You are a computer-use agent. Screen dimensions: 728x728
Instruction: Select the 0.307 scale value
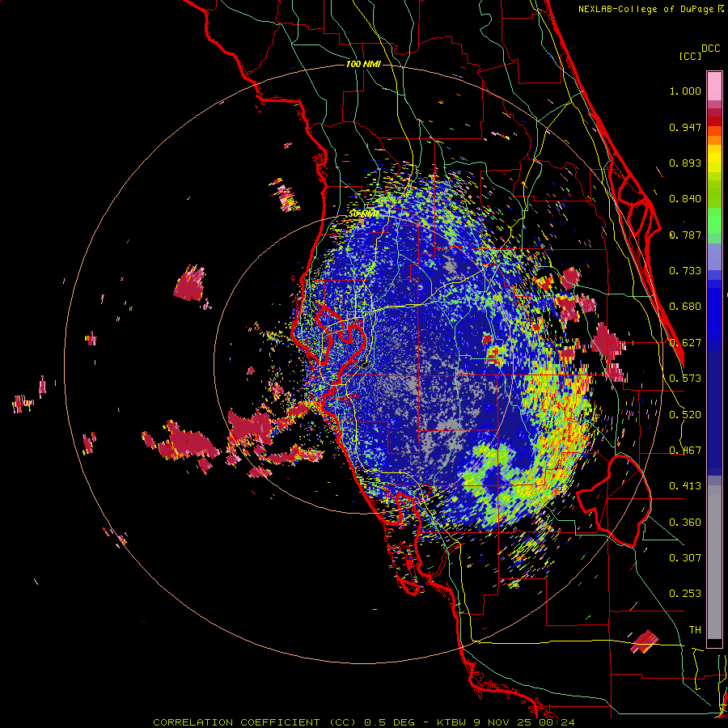[685, 558]
